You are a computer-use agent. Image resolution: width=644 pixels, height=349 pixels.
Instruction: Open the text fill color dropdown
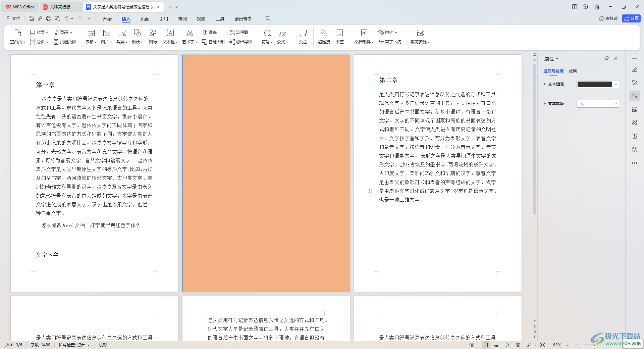[x=616, y=84]
